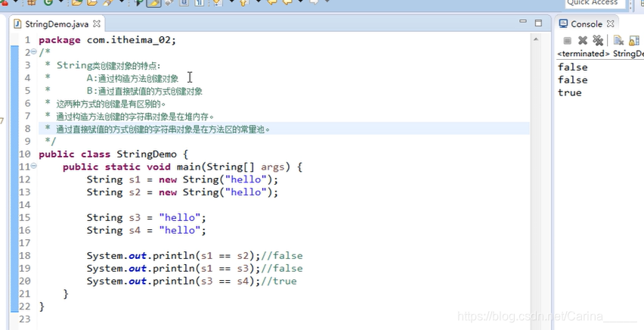The image size is (644, 330).
Task: Click the 'String类创建对象的特点' comment line
Action: tap(109, 66)
